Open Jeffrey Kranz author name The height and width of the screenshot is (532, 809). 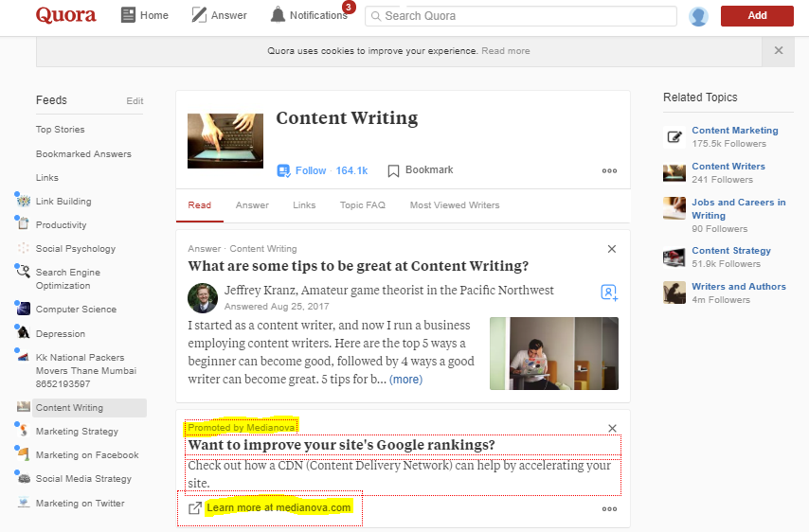point(260,291)
